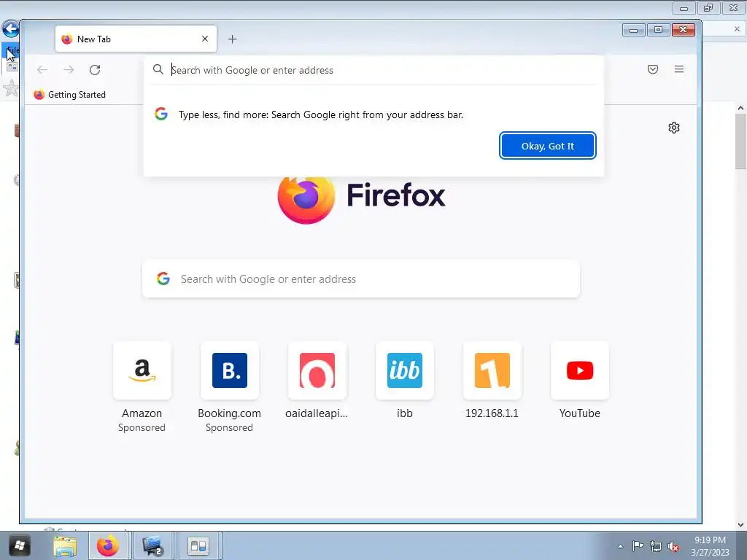This screenshot has height=560, width=747.
Task: Minimize the Firefox window
Action: (x=634, y=30)
